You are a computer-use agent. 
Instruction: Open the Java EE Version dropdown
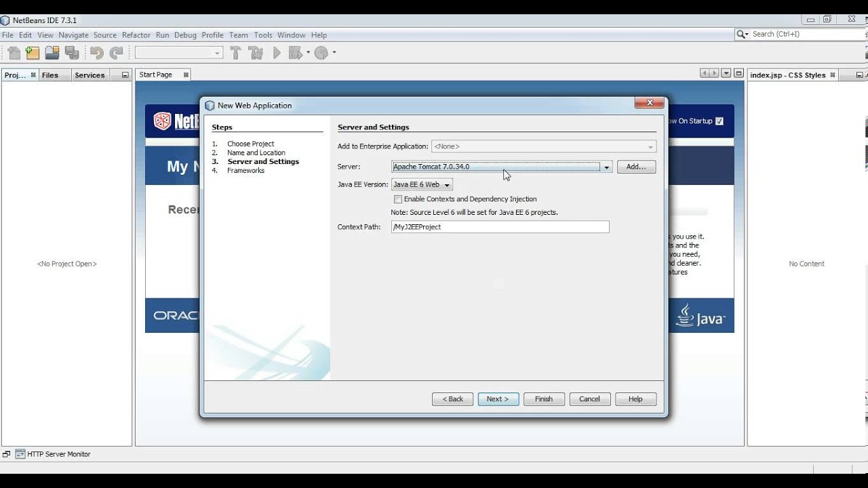(x=422, y=184)
